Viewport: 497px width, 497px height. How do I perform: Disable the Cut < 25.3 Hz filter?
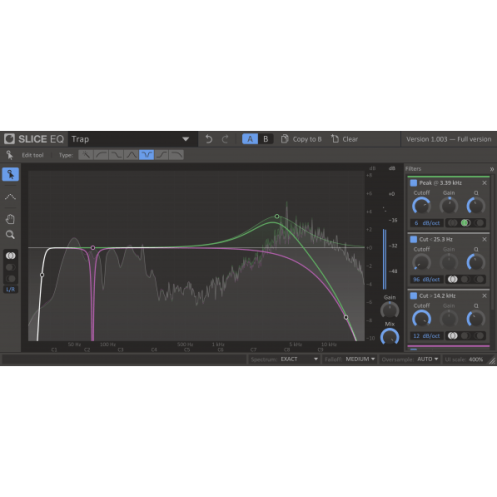tap(413, 239)
